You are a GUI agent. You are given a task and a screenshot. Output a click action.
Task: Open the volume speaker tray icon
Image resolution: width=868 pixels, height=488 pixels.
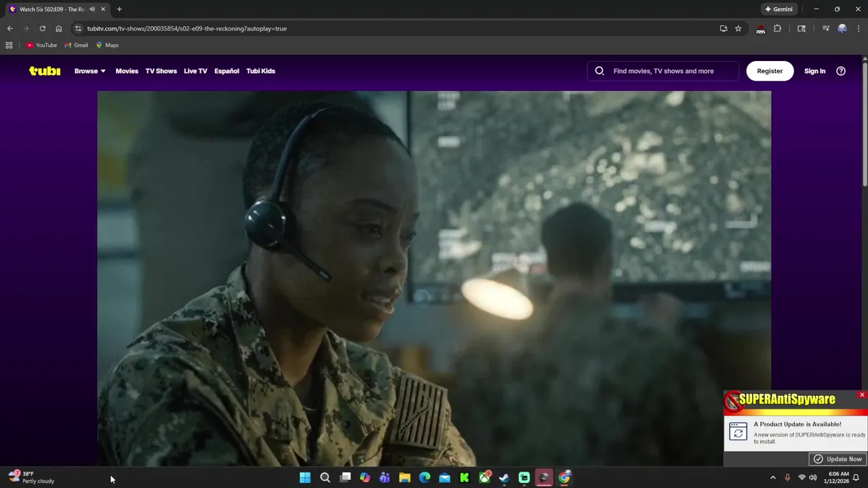813,478
